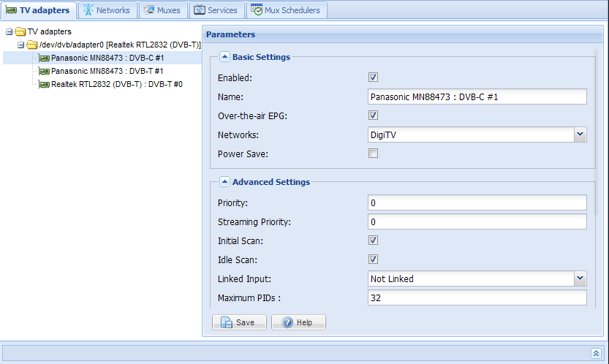Select Realtek RTL2832 (DVB-T) : DVB-T #0
This screenshot has height=364, width=609.
pyautogui.click(x=117, y=84)
